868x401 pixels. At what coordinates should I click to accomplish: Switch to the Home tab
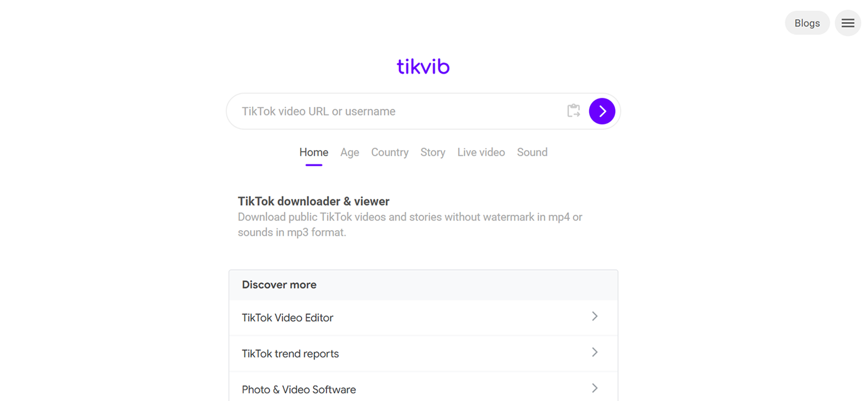coord(314,152)
